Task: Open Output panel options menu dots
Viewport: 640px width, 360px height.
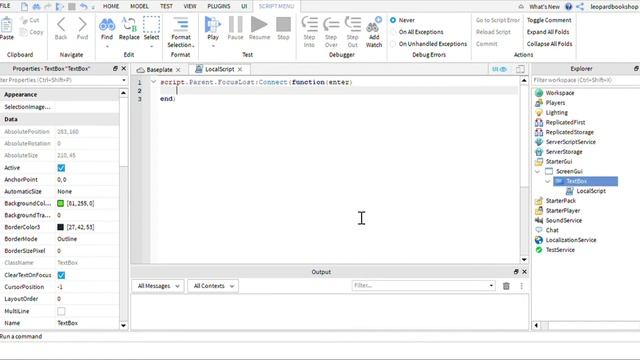Action: (521, 286)
